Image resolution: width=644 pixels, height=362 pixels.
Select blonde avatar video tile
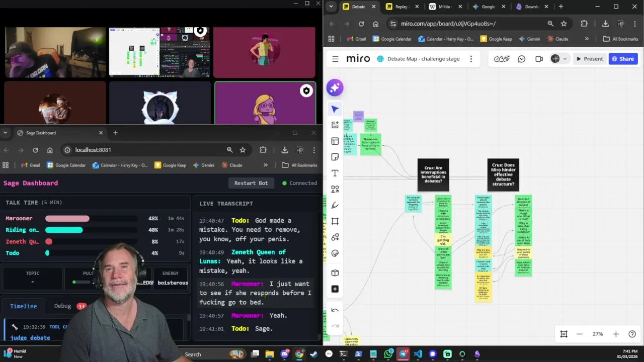click(x=265, y=103)
